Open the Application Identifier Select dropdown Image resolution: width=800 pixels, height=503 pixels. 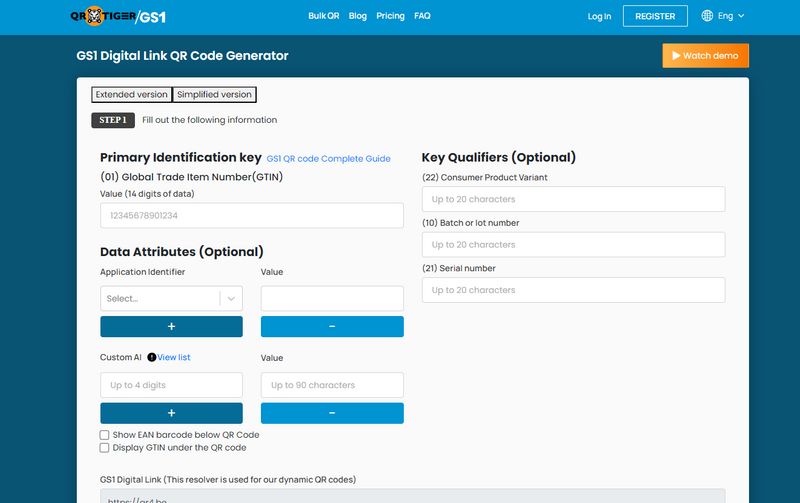tap(171, 298)
